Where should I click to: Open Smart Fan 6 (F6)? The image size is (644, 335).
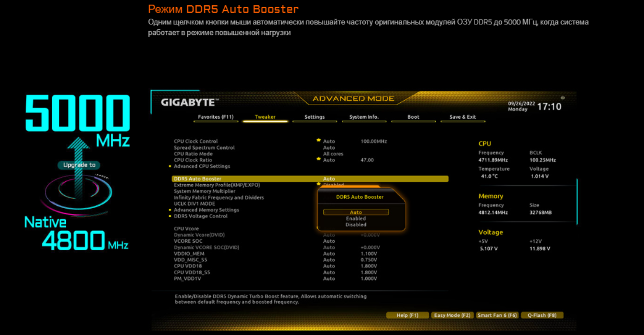coord(497,315)
